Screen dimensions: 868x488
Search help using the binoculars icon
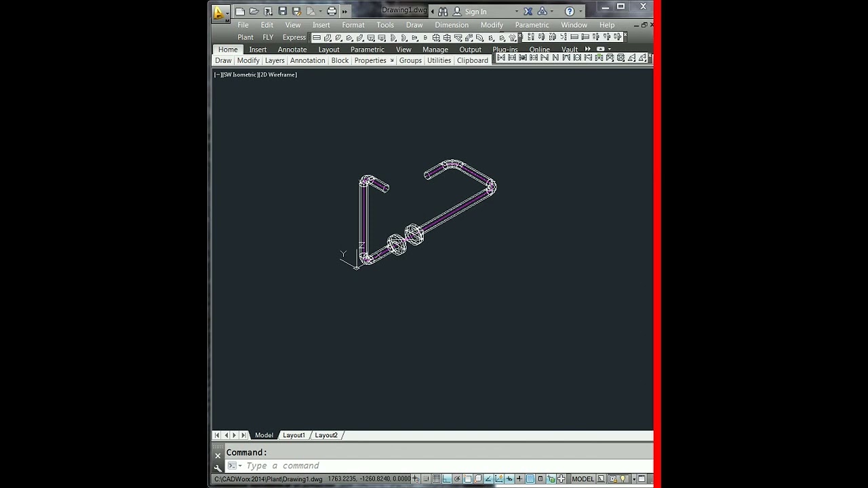click(442, 12)
